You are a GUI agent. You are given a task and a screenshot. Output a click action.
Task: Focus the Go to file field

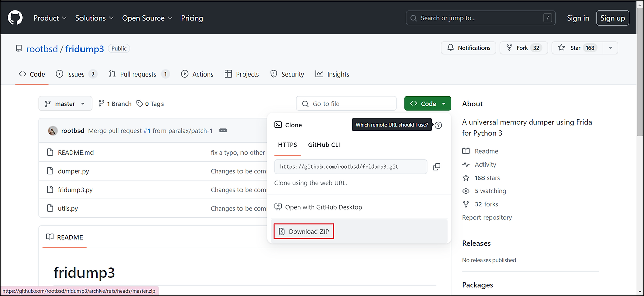(x=347, y=104)
